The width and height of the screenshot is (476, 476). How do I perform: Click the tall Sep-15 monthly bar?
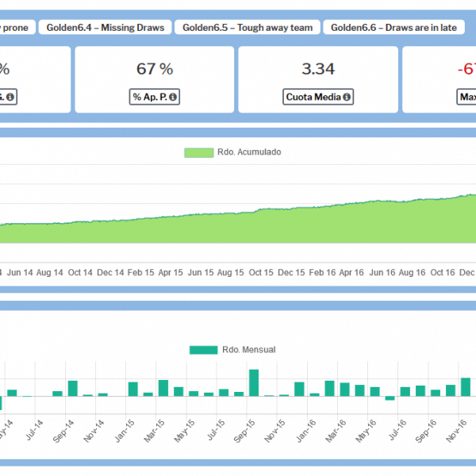pyautogui.click(x=254, y=383)
